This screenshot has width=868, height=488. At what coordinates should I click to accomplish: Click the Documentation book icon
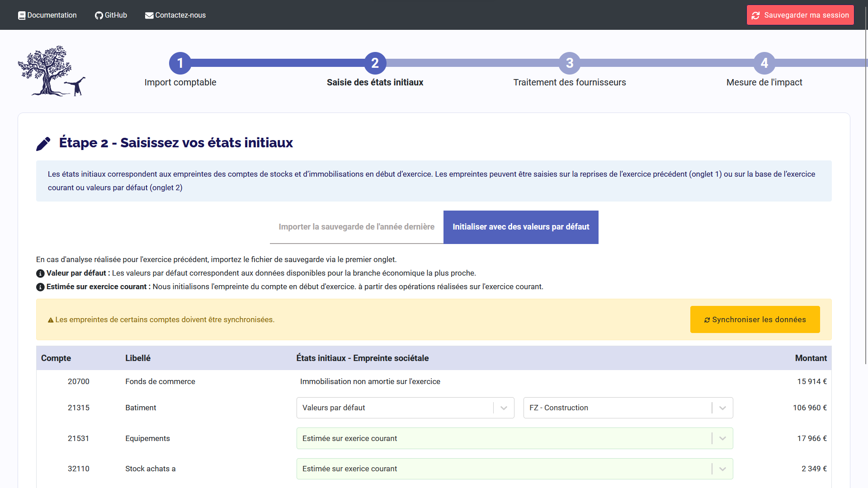[x=22, y=15]
